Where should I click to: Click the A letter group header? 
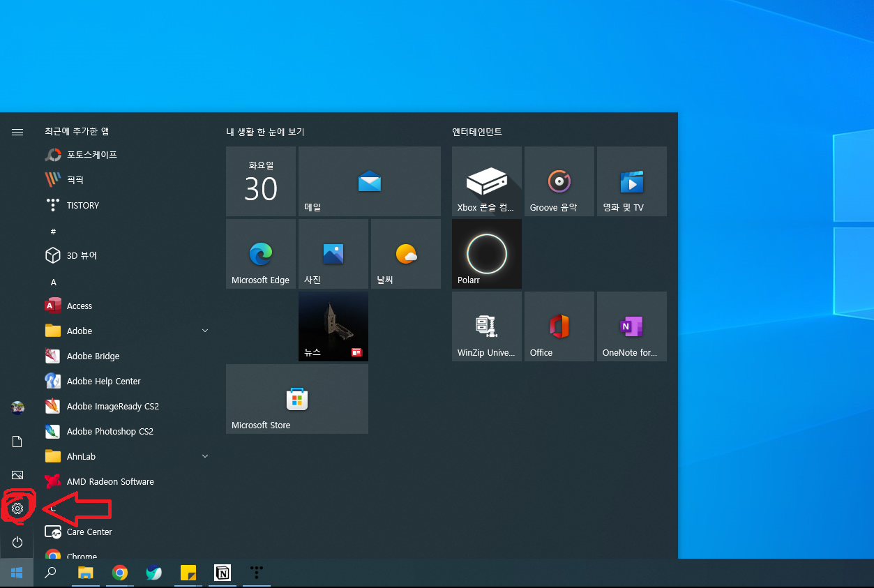(53, 282)
